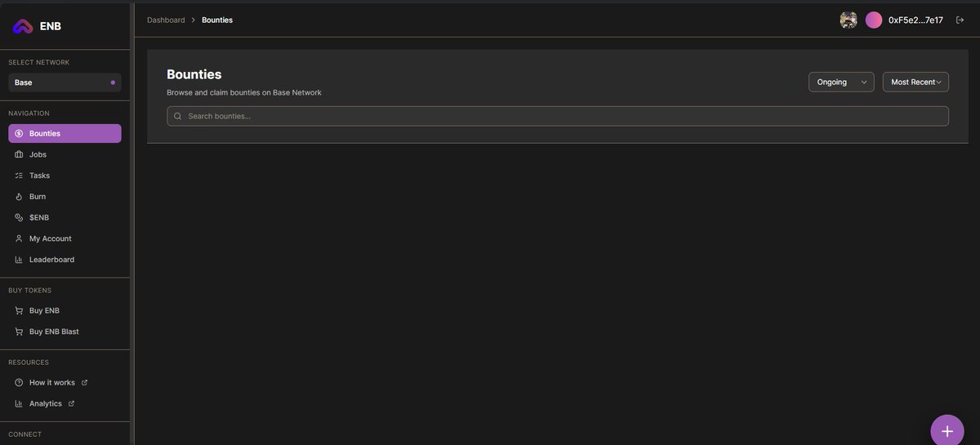Click the coins icon beside $ENB
The width and height of the screenshot is (980, 445).
pos(19,218)
